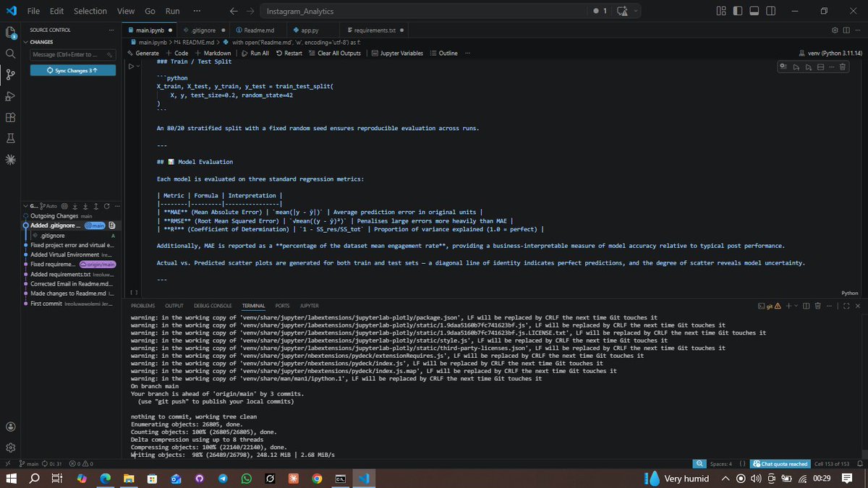Screen dimensions: 868x488
Task: Open the File menu
Action: pos(33,11)
